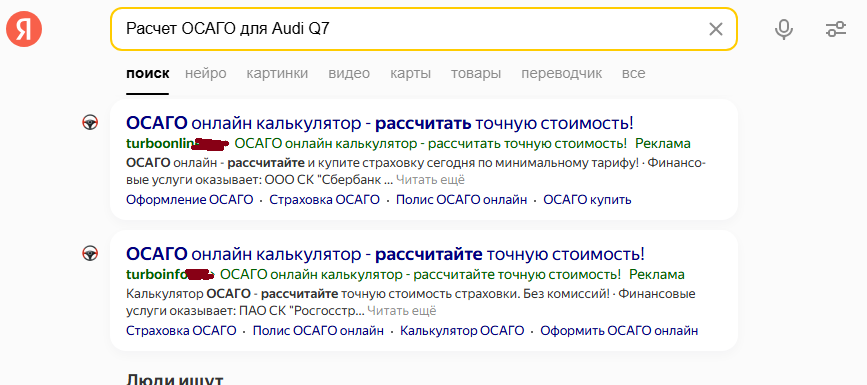The width and height of the screenshot is (867, 385).
Task: Clear the search query with X
Action: click(715, 29)
